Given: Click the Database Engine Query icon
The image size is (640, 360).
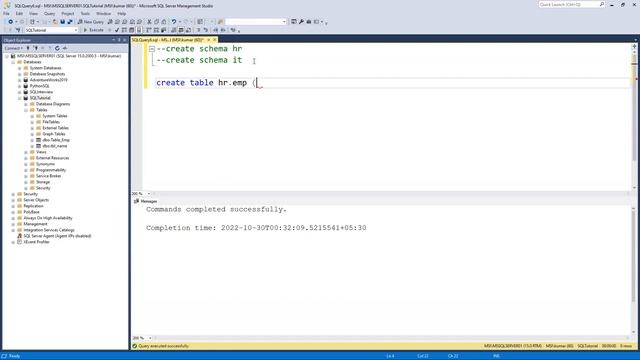Looking at the screenshot, I should (x=110, y=22).
